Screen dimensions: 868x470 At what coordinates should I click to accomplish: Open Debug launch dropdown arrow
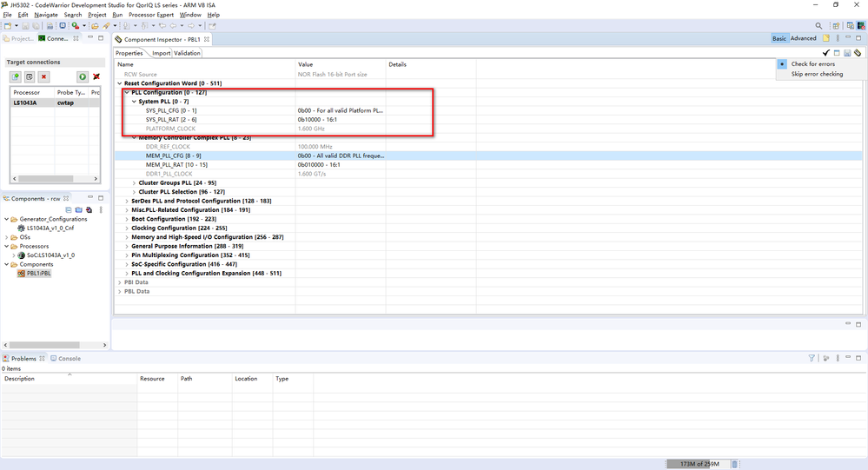tap(83, 25)
